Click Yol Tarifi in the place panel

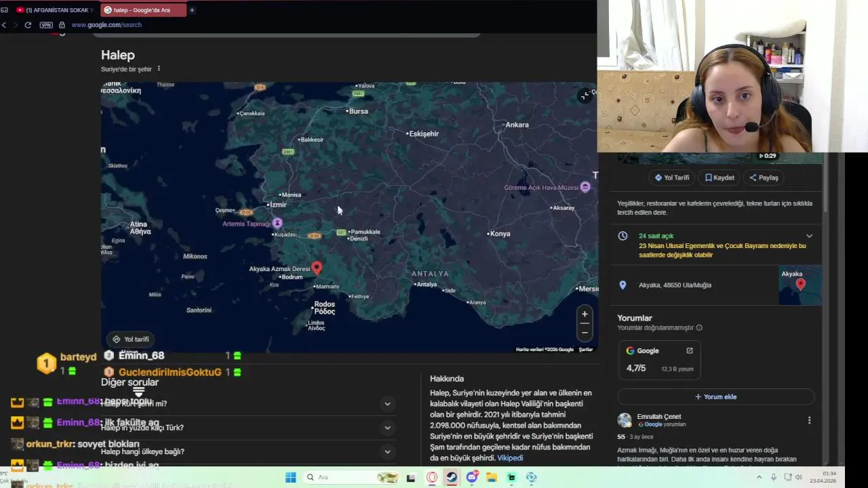click(671, 178)
